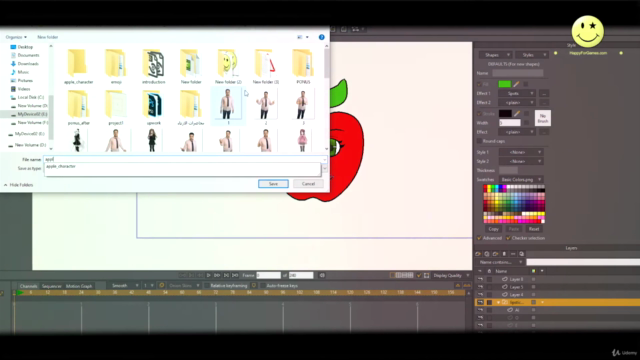Open the Organize menu
Screen dimensions: 640x360
[16, 37]
